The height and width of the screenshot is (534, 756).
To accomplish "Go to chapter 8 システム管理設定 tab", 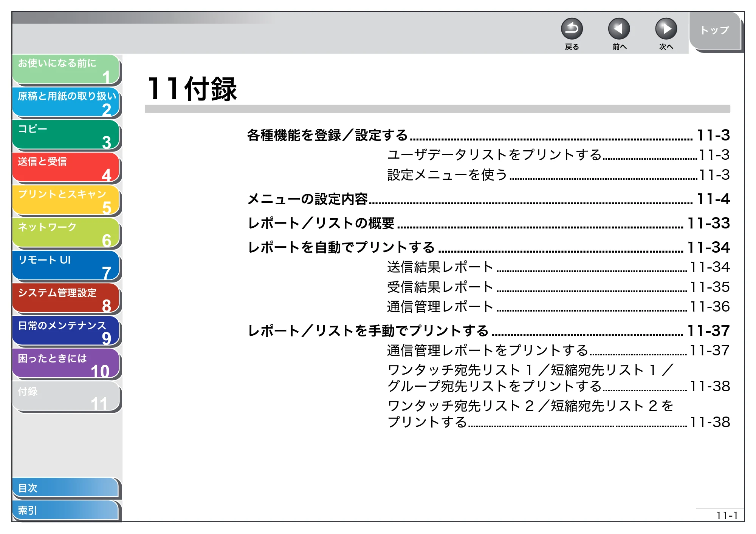I will pos(66,298).
